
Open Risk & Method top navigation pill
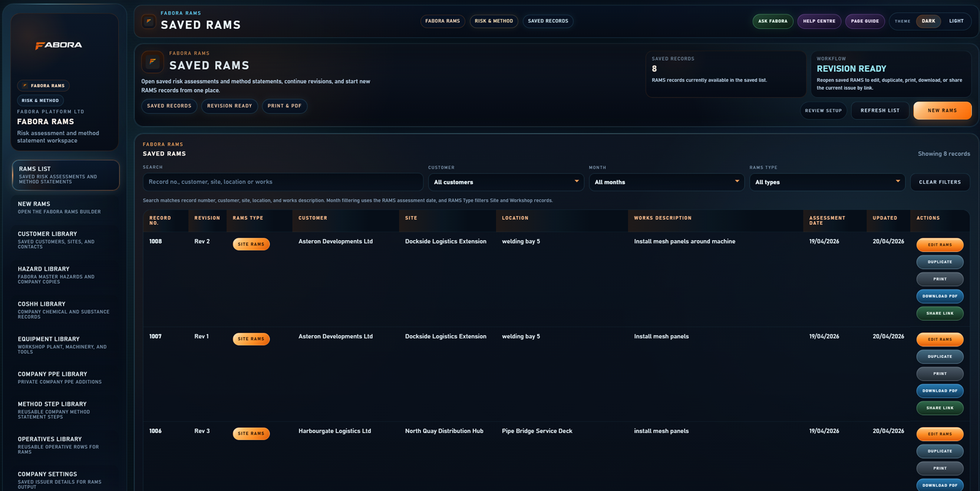[494, 21]
